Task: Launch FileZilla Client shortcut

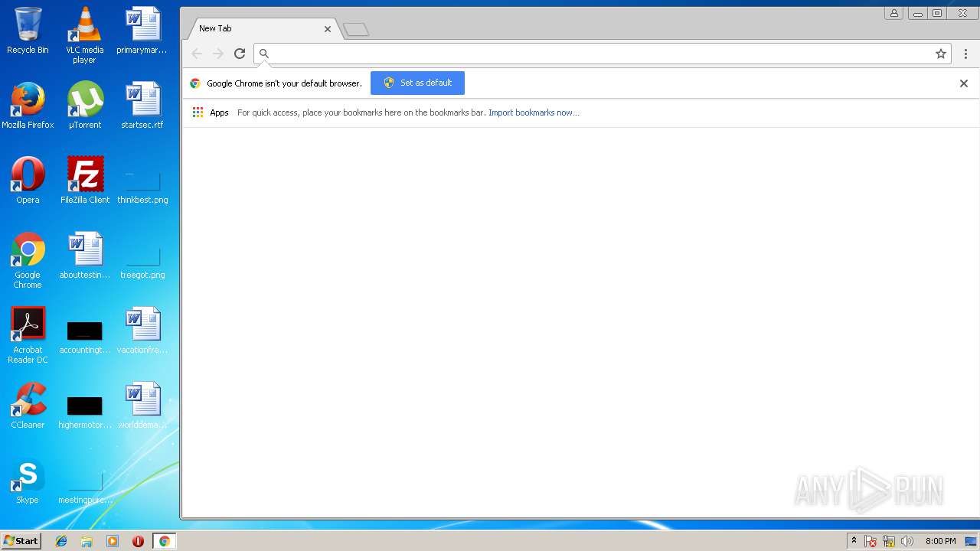Action: (84, 181)
